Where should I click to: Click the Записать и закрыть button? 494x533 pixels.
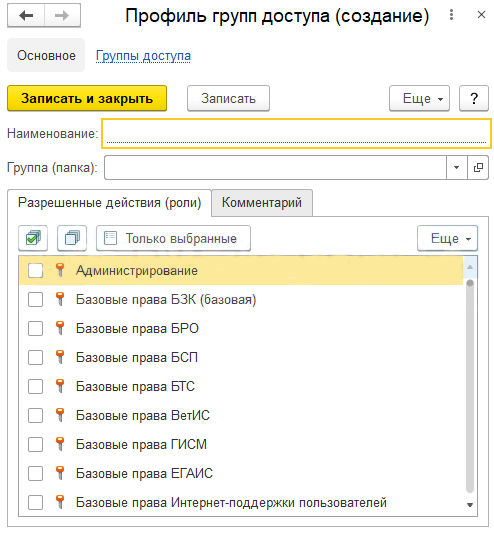(x=87, y=98)
